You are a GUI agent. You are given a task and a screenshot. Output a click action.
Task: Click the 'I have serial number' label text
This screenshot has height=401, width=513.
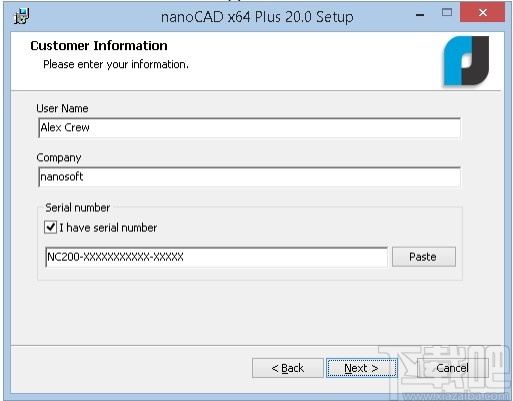coord(108,228)
